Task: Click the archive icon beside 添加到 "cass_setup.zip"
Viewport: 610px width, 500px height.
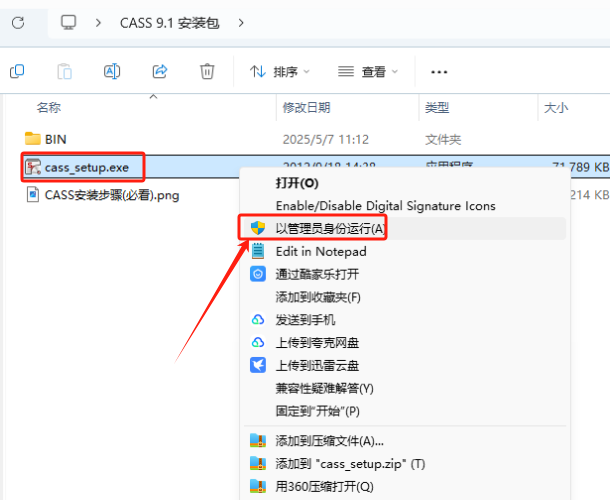Action: [258, 463]
